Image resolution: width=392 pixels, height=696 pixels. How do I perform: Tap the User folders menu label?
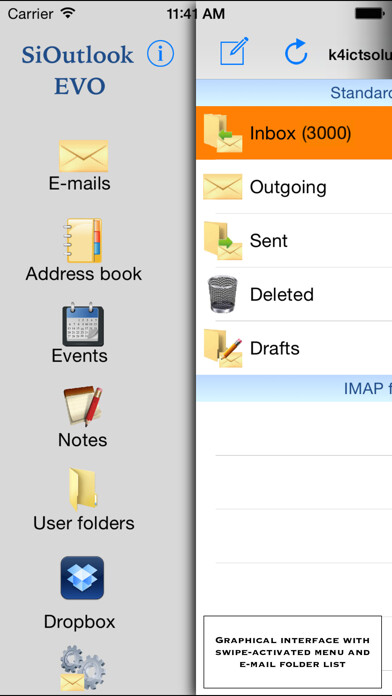(x=83, y=523)
